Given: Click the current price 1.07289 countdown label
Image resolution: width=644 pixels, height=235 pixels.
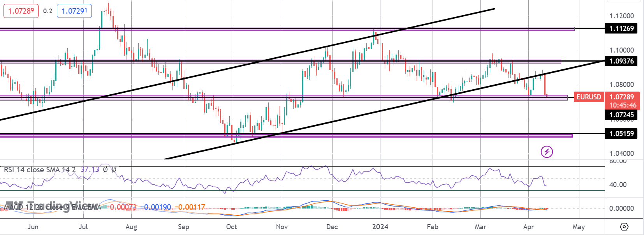Looking at the screenshot, I should click(622, 101).
